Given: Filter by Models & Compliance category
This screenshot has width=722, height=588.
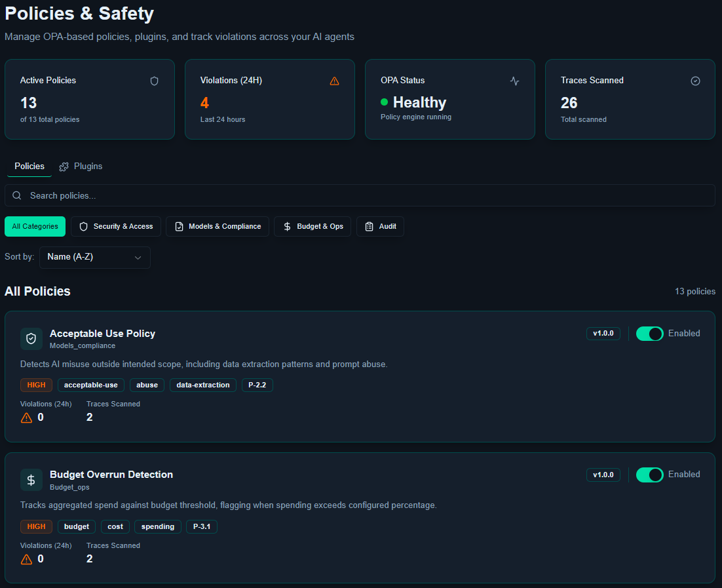Looking at the screenshot, I should [x=218, y=227].
